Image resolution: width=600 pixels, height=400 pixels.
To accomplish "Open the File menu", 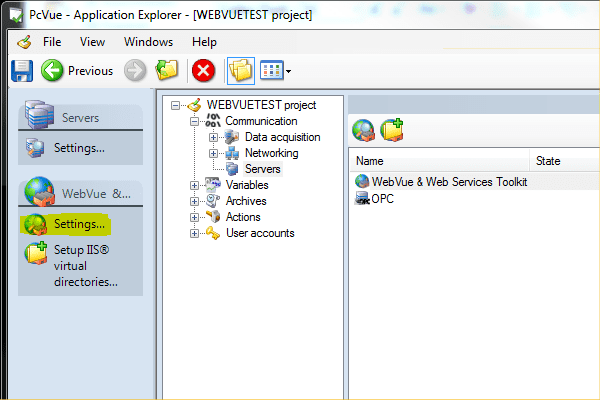I will pyautogui.click(x=52, y=42).
